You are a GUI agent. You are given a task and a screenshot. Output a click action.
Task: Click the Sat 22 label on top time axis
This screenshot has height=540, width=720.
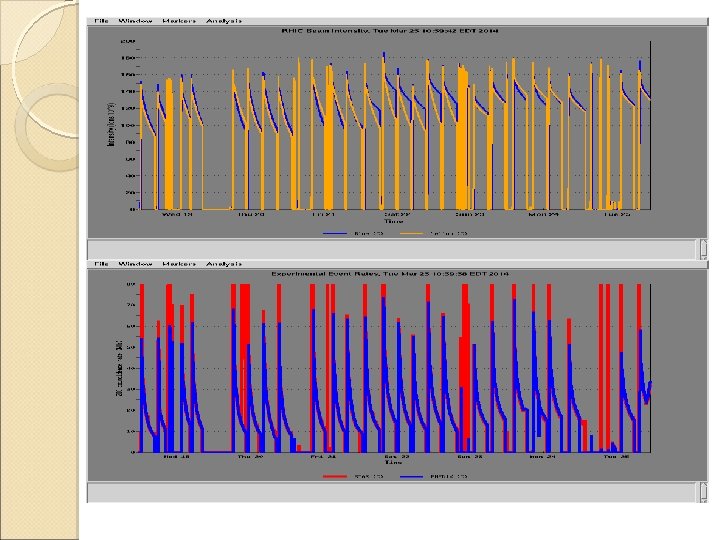[x=397, y=214]
